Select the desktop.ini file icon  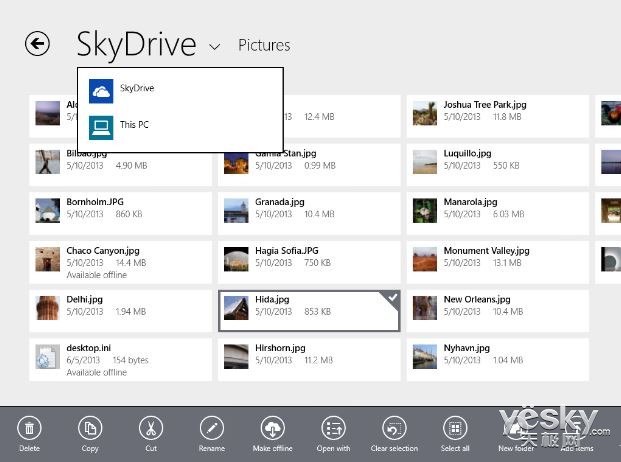48,356
